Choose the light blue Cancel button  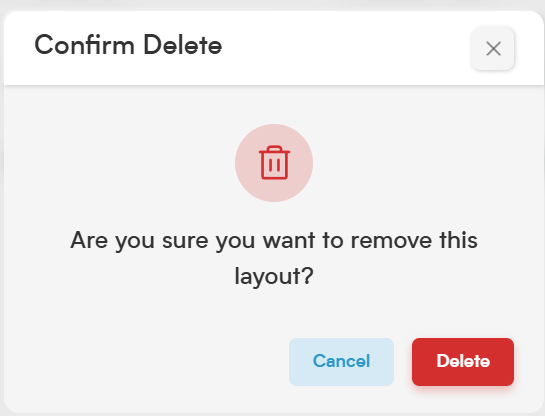pyautogui.click(x=341, y=361)
